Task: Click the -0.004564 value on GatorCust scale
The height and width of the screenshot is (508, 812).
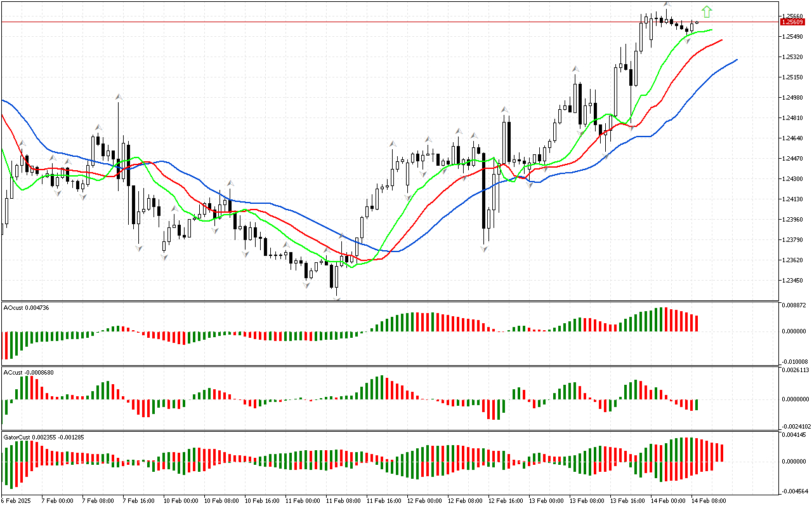Action: pyautogui.click(x=794, y=491)
